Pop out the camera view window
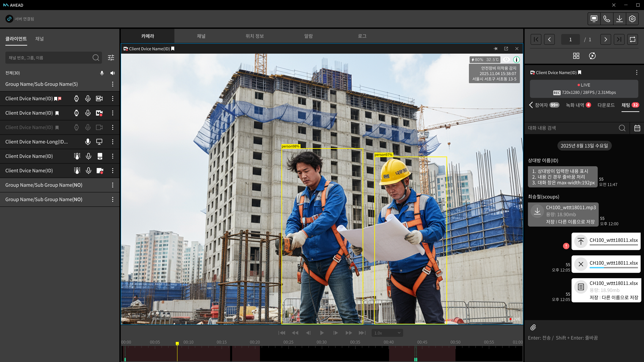The height and width of the screenshot is (362, 644). tap(506, 49)
